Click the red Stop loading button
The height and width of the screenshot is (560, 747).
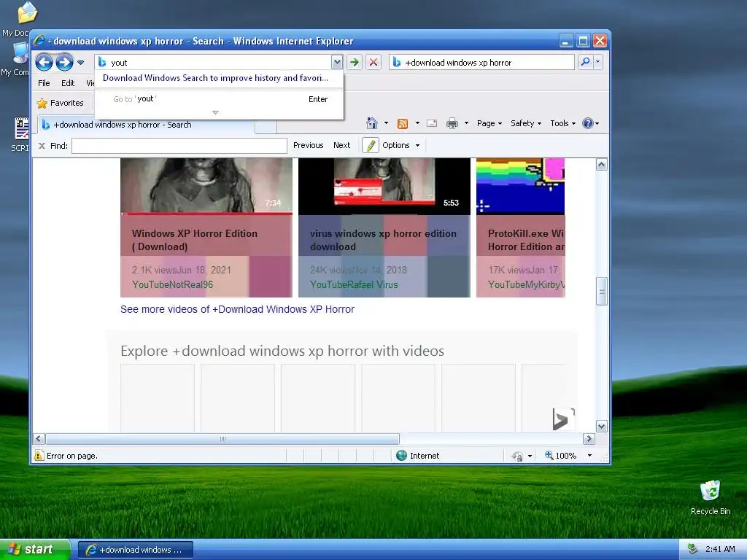373,63
